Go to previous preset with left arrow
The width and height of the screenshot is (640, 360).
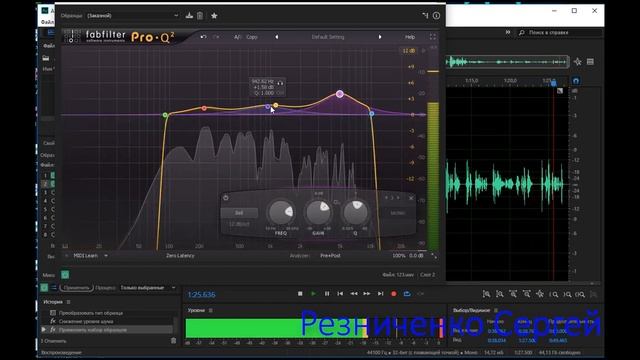pyautogui.click(x=277, y=37)
